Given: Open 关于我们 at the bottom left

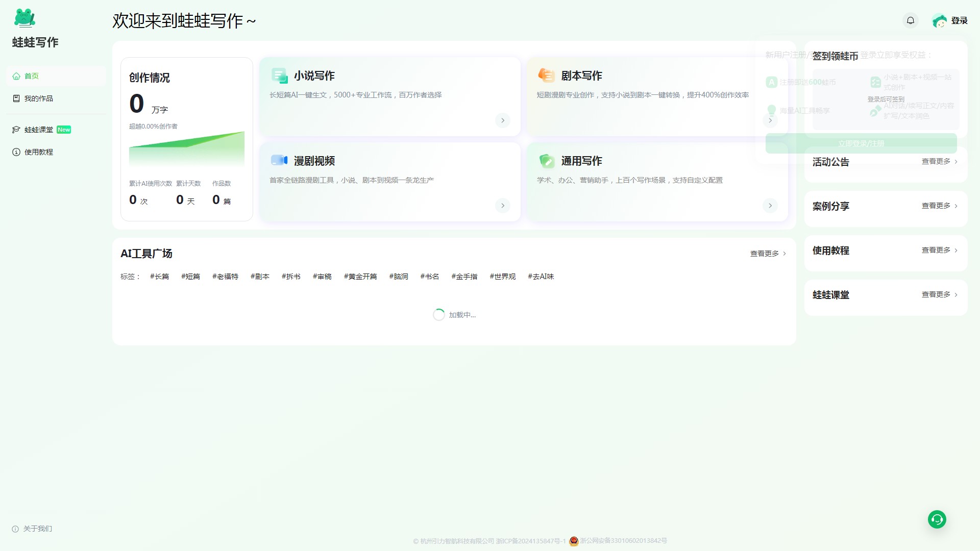Looking at the screenshot, I should (x=37, y=529).
